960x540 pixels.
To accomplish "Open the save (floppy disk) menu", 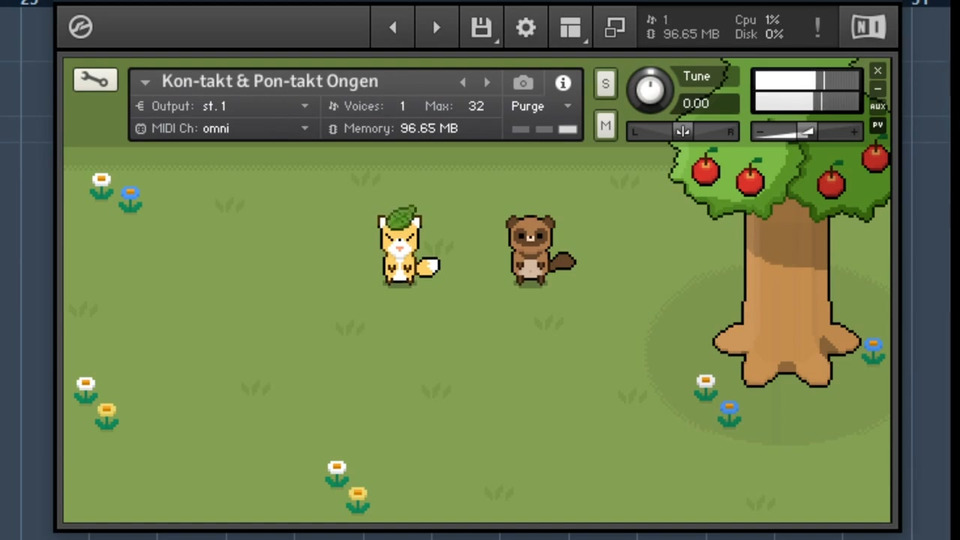I will [481, 27].
